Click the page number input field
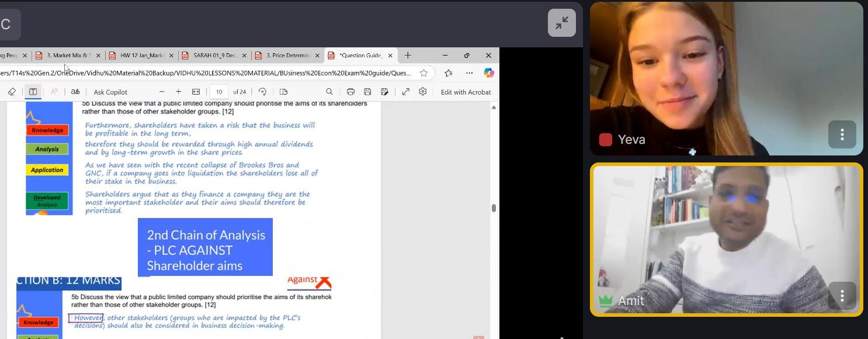Screen dimensions: 868x339 tap(219, 92)
